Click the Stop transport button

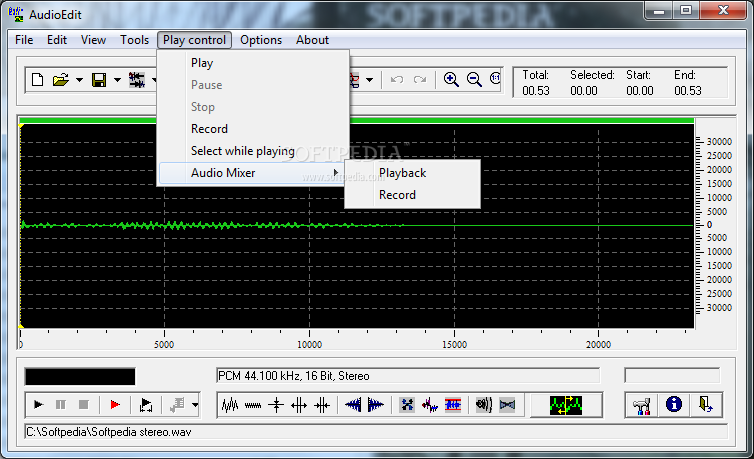point(83,405)
